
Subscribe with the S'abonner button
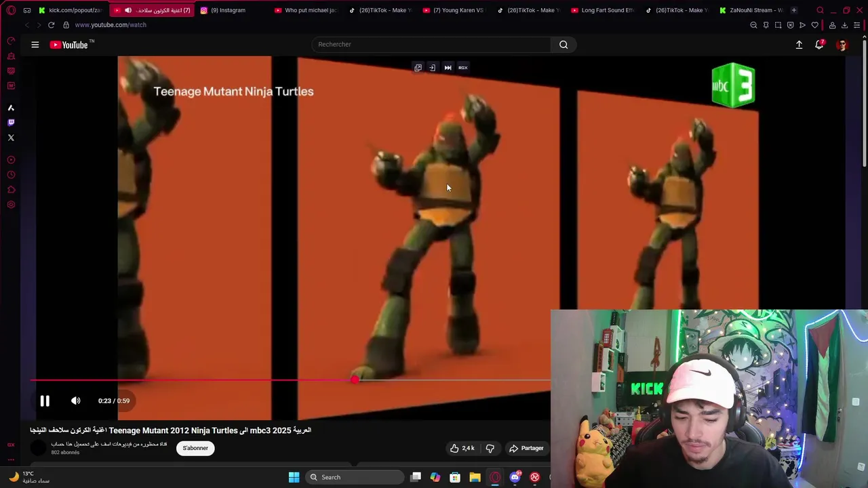pos(195,448)
